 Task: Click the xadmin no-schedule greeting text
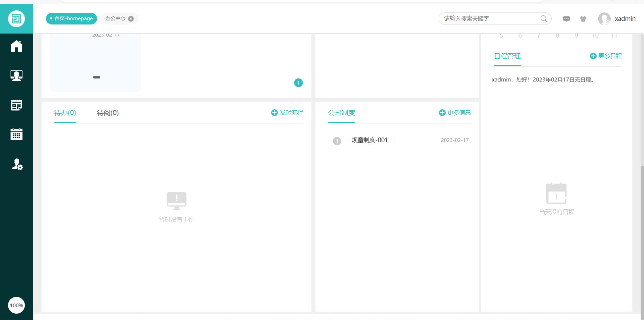[x=544, y=79]
